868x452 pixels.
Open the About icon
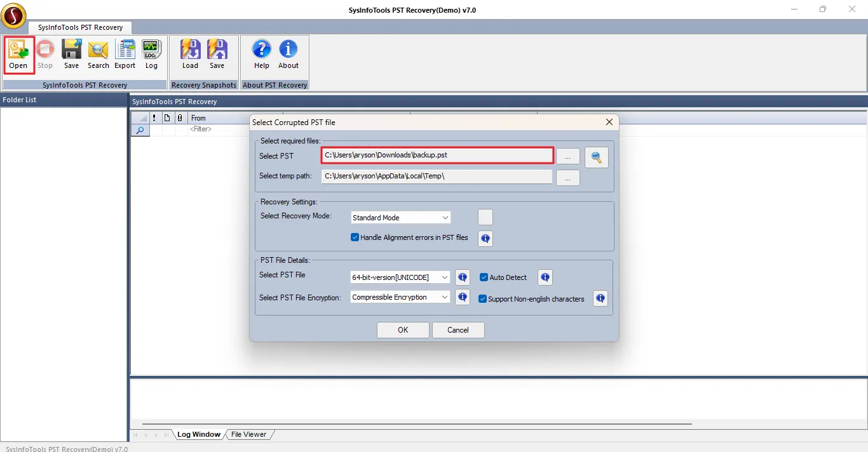point(288,55)
